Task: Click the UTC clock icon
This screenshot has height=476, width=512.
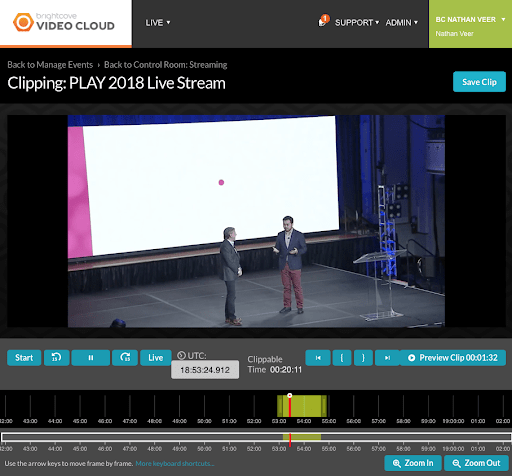Action: [x=181, y=355]
